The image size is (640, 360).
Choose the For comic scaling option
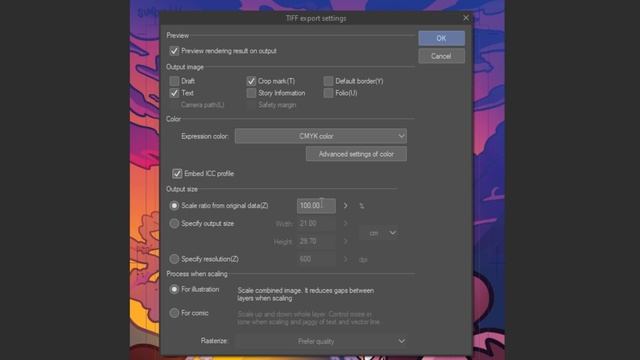(174, 313)
